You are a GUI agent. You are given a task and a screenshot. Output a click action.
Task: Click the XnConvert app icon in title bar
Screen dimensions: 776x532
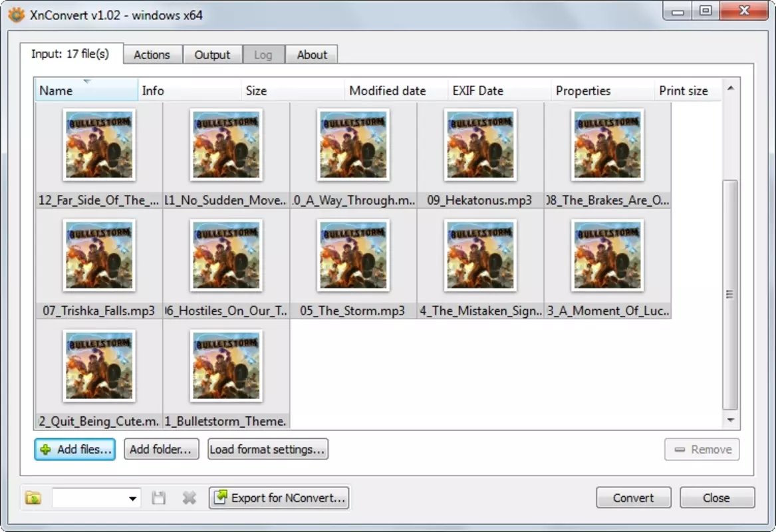(x=17, y=15)
